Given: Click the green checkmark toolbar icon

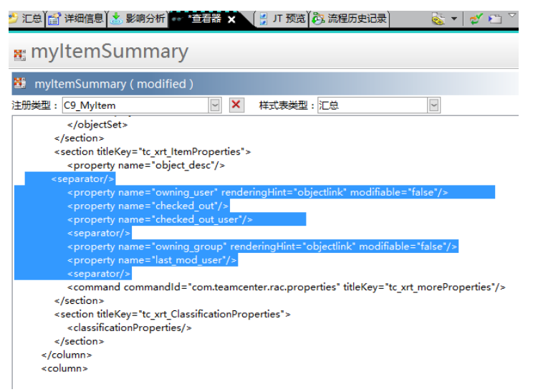Looking at the screenshot, I should pos(476,19).
